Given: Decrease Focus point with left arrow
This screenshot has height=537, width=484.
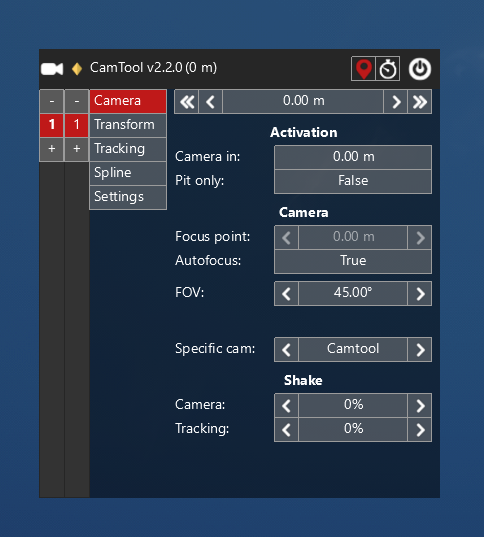Looking at the screenshot, I should coord(286,237).
